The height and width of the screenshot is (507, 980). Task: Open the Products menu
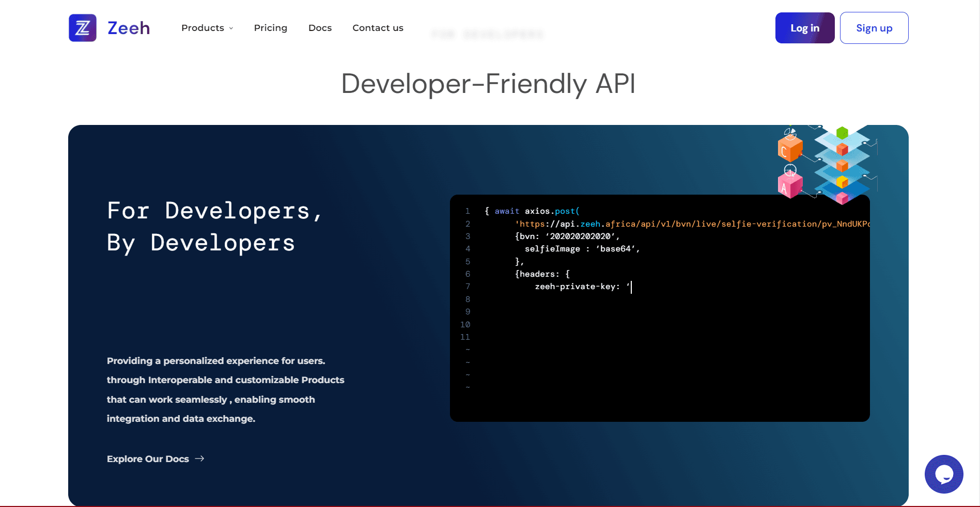tap(207, 28)
